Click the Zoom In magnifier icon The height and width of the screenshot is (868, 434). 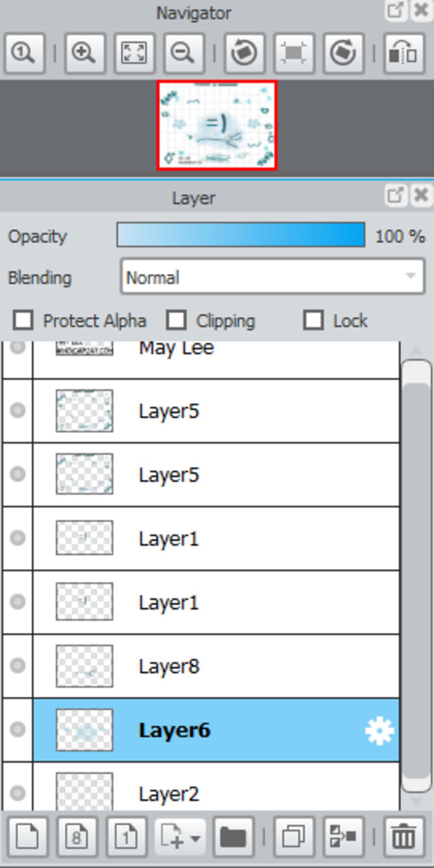click(84, 54)
